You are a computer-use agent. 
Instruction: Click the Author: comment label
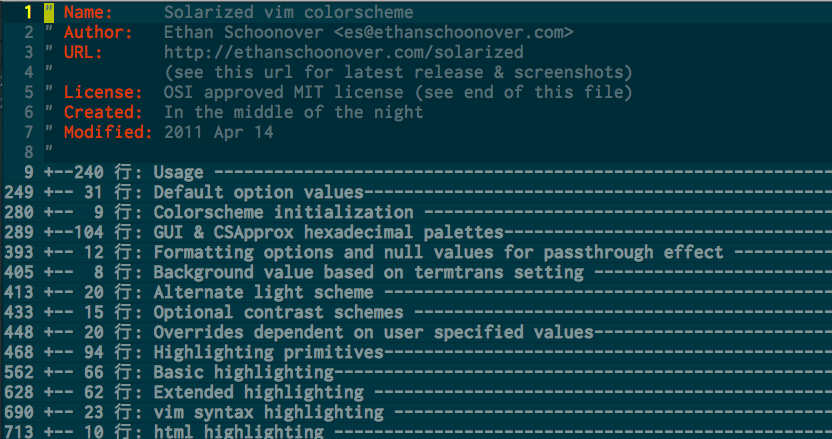pyautogui.click(x=98, y=32)
